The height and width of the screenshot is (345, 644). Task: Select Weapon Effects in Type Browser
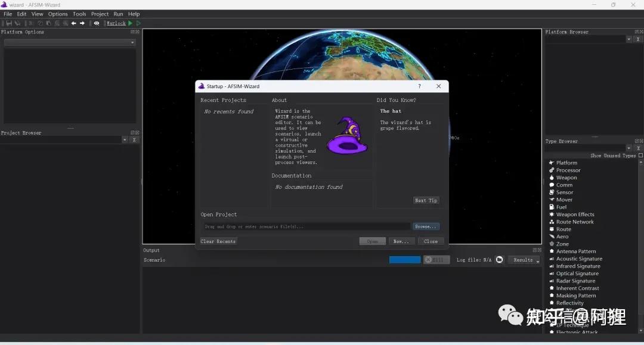(575, 215)
